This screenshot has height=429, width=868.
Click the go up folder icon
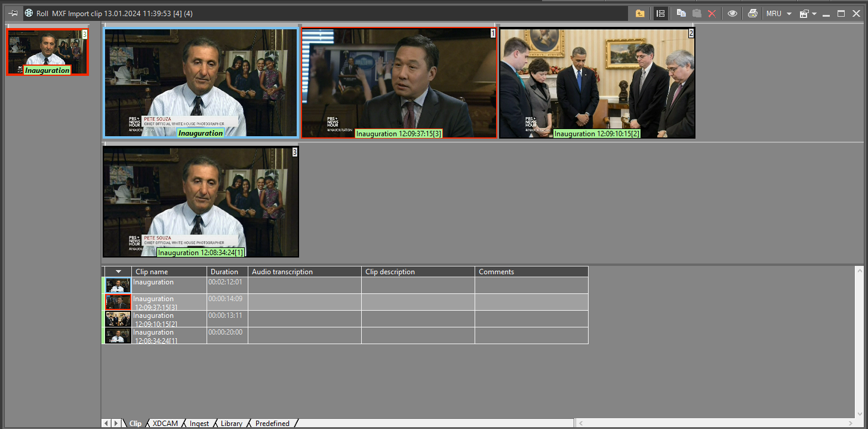[x=640, y=13]
